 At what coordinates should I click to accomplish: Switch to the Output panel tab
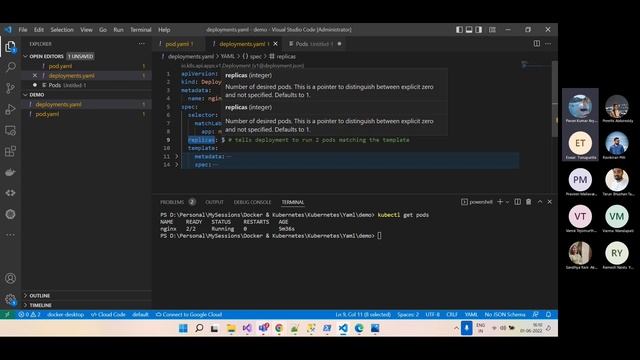click(214, 202)
